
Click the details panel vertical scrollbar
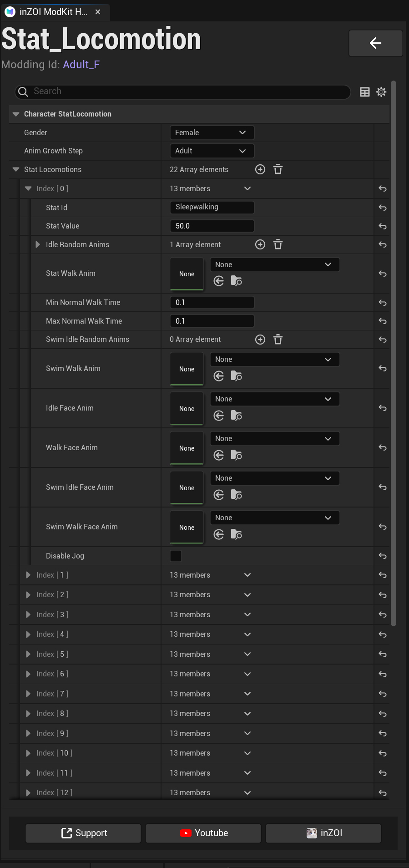click(x=394, y=353)
